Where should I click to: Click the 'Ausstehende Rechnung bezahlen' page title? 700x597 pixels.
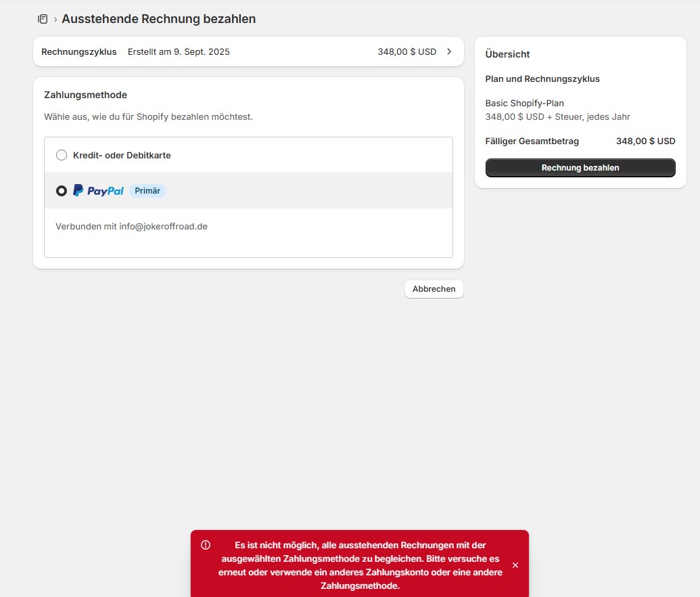click(x=158, y=19)
